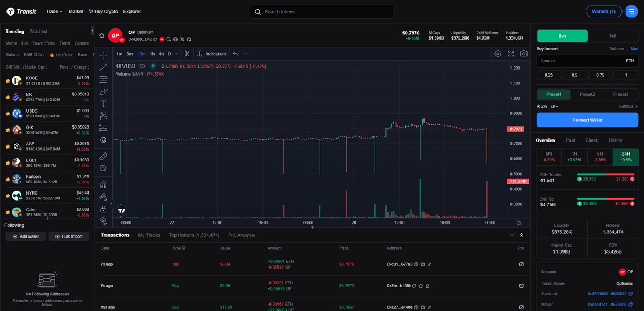Open the Watchlist tab

pos(38,32)
